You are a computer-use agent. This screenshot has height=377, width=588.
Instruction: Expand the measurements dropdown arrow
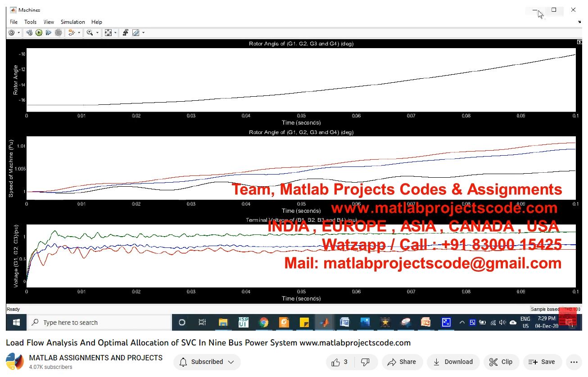tap(143, 33)
